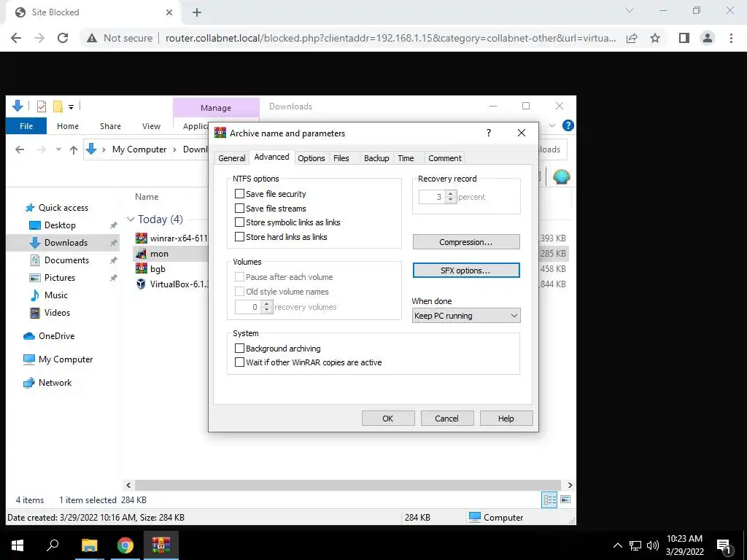Click the Manage contextual tab
747x560 pixels.
[216, 108]
